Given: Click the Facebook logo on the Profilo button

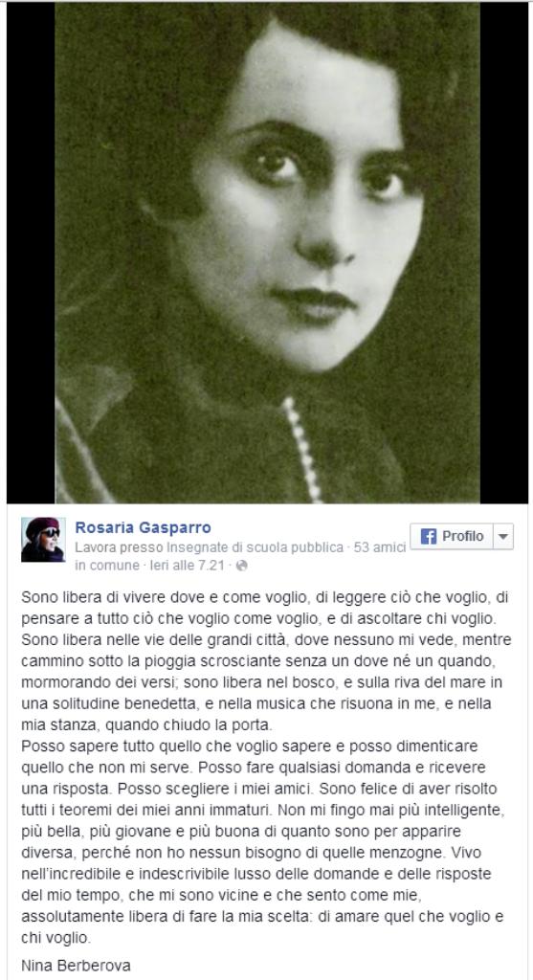Looking at the screenshot, I should [x=428, y=536].
